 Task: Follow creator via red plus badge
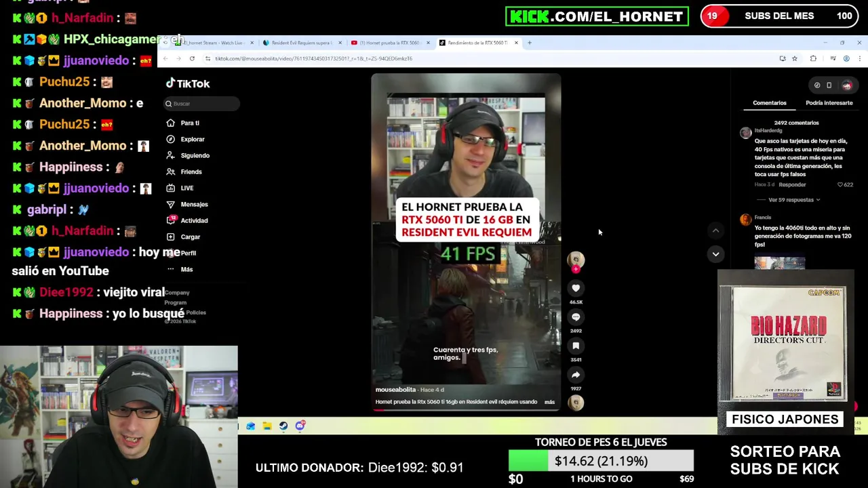point(576,269)
